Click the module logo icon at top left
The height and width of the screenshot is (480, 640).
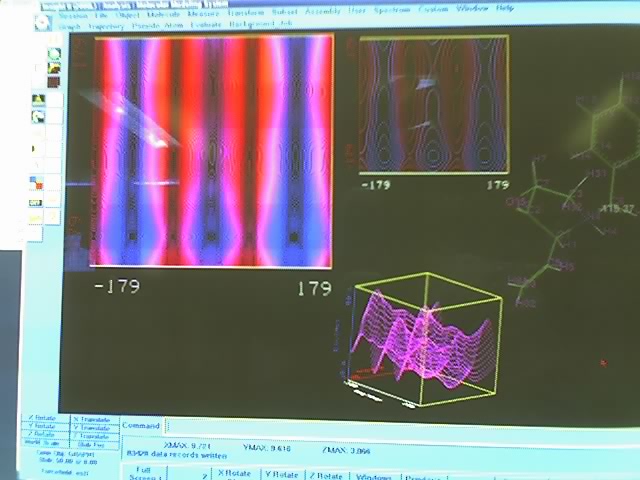pyautogui.click(x=43, y=22)
